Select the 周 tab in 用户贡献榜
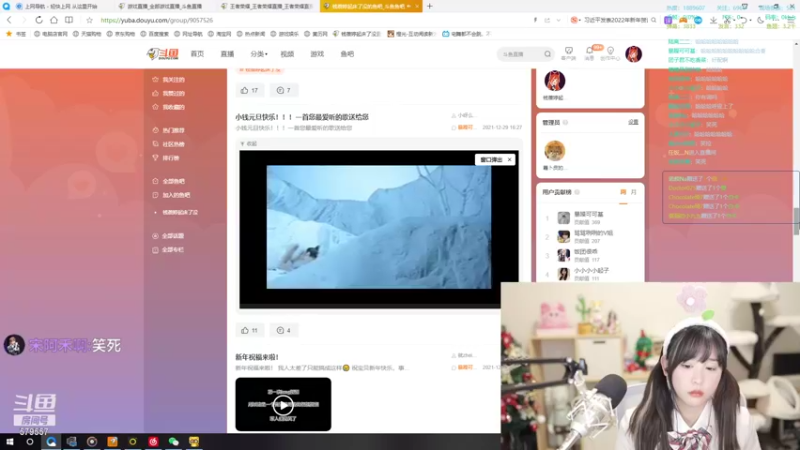 coord(623,192)
